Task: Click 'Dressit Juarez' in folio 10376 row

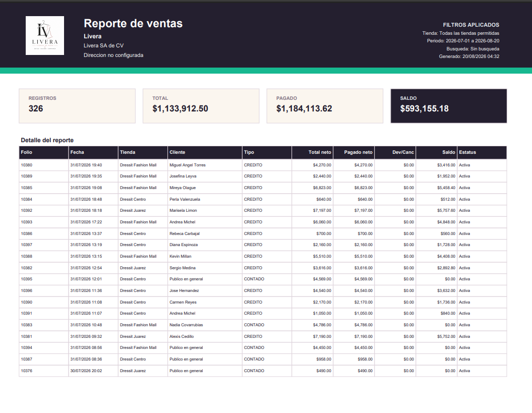Action: (133, 371)
